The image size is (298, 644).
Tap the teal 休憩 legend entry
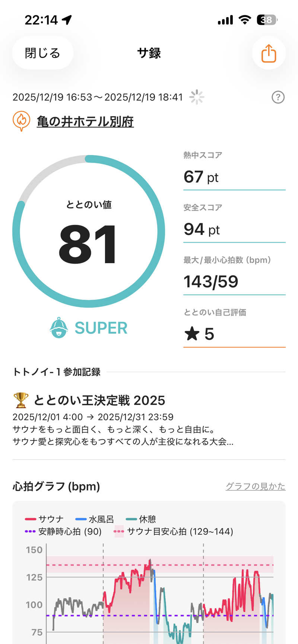(141, 519)
